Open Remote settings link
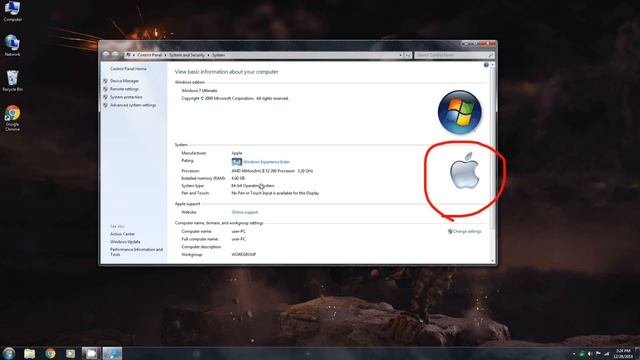The image size is (640, 360). click(x=124, y=89)
